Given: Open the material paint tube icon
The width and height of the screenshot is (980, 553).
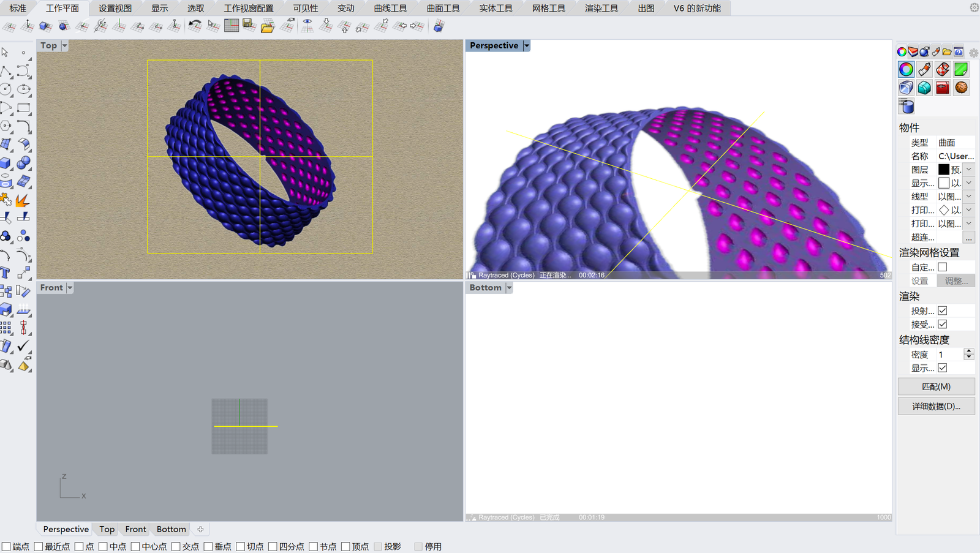Looking at the screenshot, I should click(x=924, y=69).
